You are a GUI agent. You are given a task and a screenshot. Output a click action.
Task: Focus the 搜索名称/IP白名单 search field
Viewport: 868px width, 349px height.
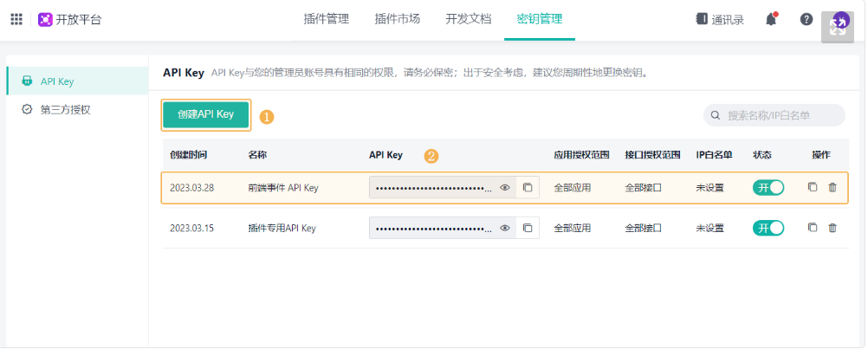781,115
